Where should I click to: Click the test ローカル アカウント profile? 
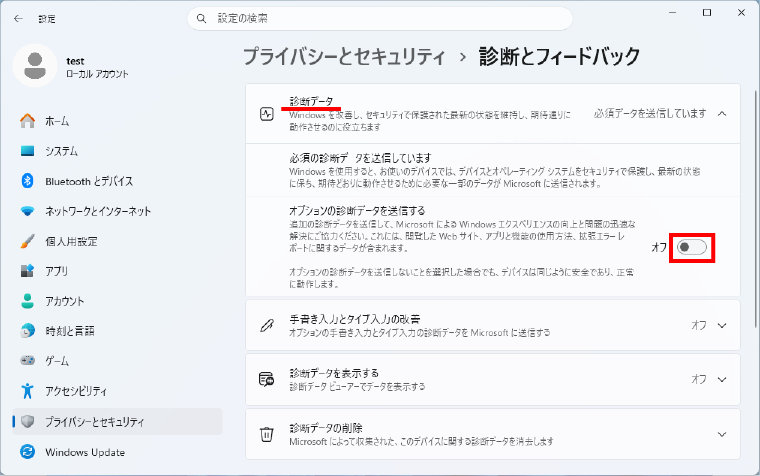coord(71,66)
